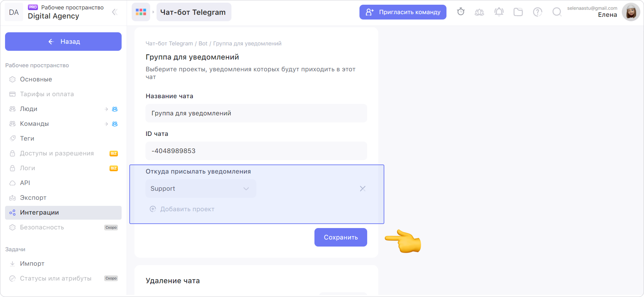Image resolution: width=644 pixels, height=297 pixels.
Task: Click Пригласить команду button
Action: point(403,12)
